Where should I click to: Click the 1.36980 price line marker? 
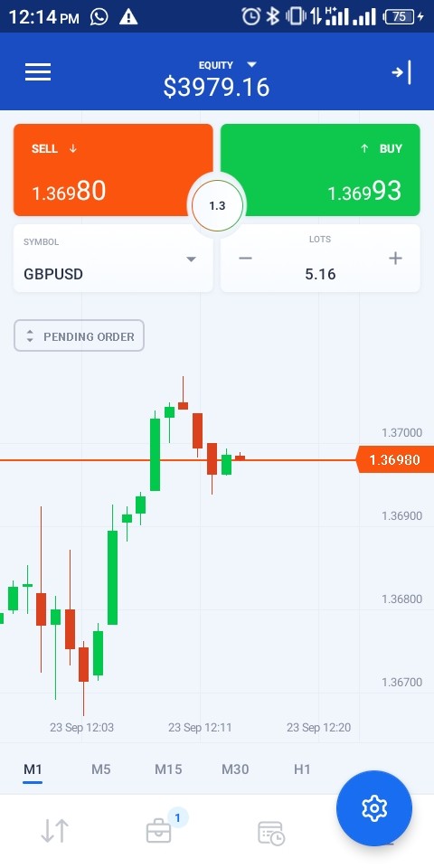395,460
